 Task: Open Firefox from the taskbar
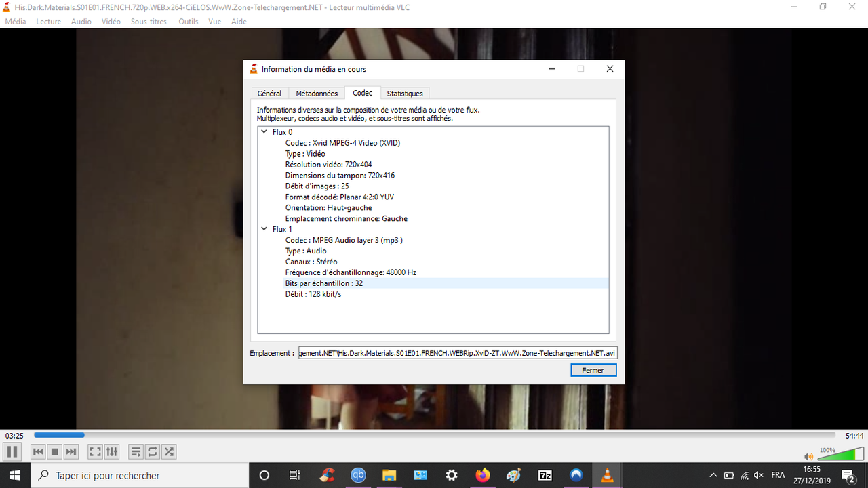tap(483, 475)
